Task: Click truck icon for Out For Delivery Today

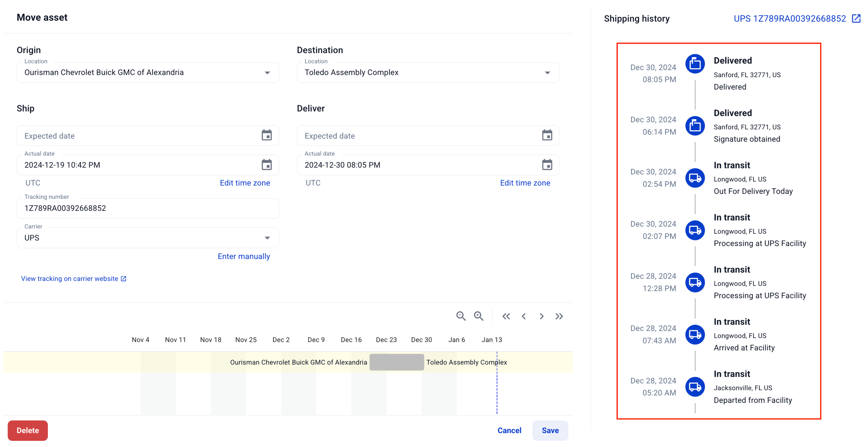Action: pyautogui.click(x=695, y=178)
